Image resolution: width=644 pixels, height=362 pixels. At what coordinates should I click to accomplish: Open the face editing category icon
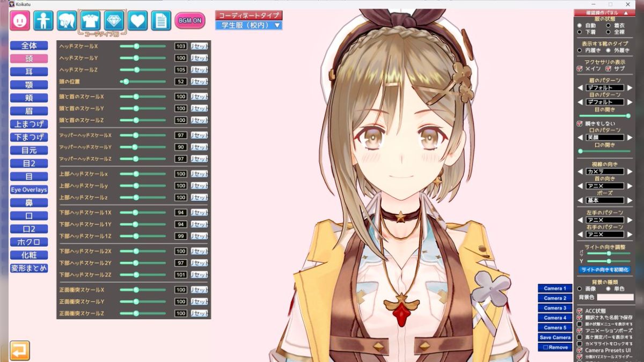(20, 21)
